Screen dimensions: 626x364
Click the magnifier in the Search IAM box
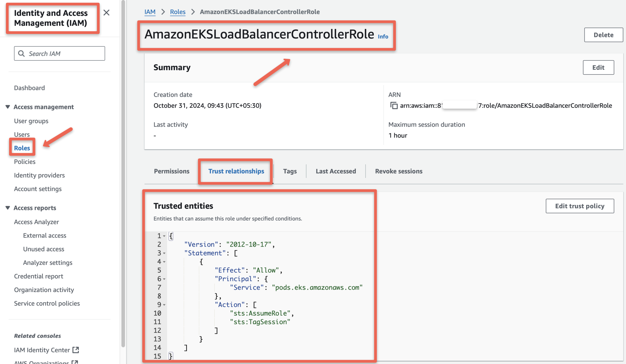(21, 53)
